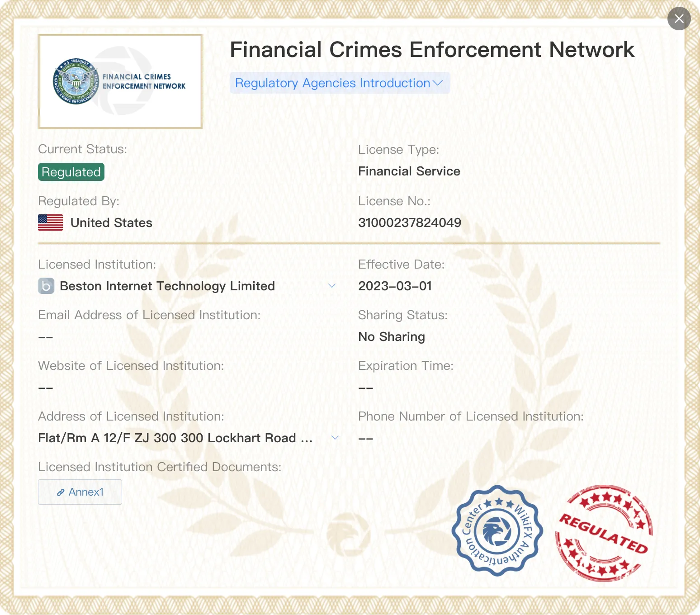Click the Beston institution logo icon
This screenshot has height=615, width=700.
click(46, 286)
